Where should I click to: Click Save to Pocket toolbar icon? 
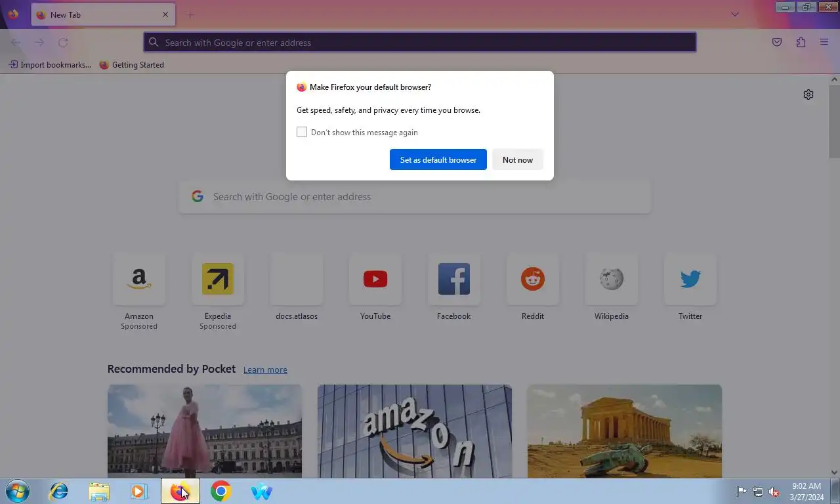[777, 42]
